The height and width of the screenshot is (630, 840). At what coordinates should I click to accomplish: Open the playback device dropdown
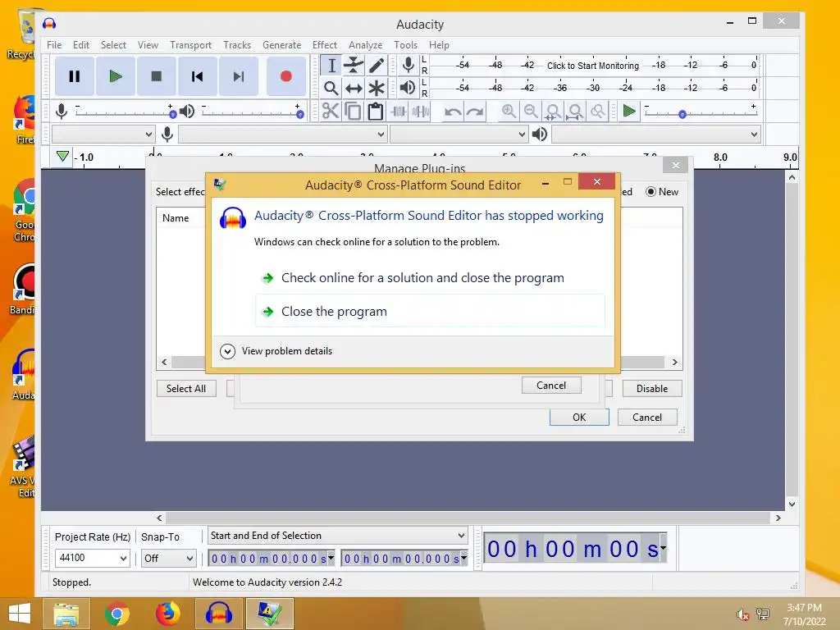(656, 134)
